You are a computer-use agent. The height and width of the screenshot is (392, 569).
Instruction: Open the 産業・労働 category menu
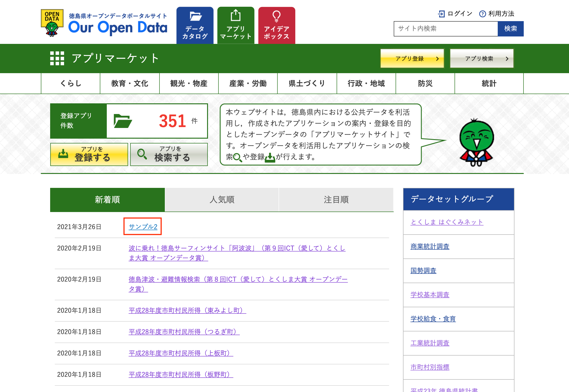248,84
